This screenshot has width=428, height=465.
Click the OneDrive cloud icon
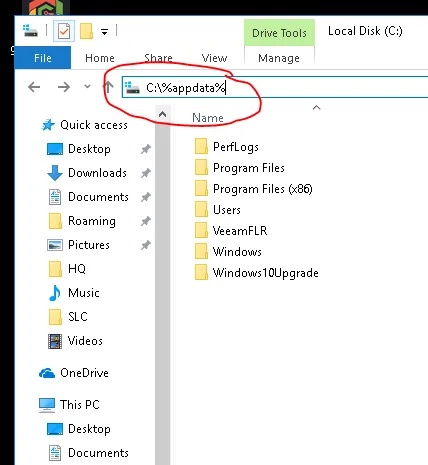pos(47,373)
